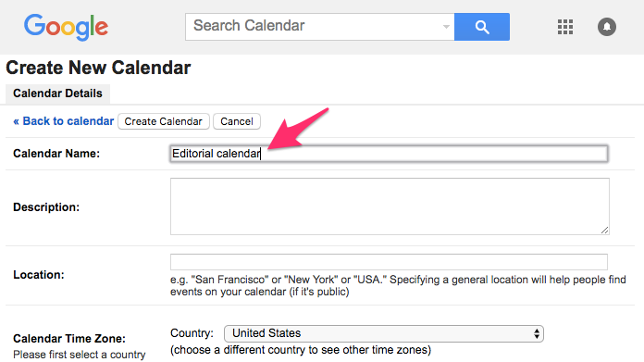The width and height of the screenshot is (644, 362).
Task: Click the blue magnifier search button
Action: point(482,27)
